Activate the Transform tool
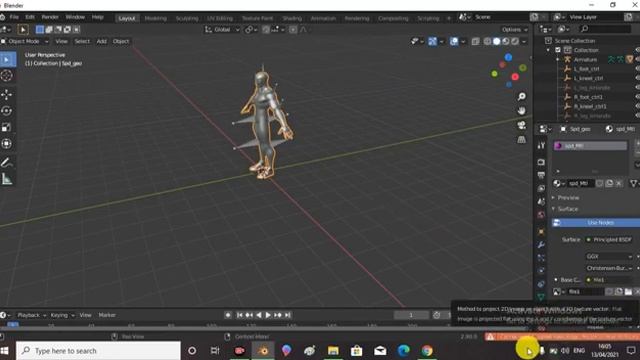The image size is (640, 360). [7, 144]
